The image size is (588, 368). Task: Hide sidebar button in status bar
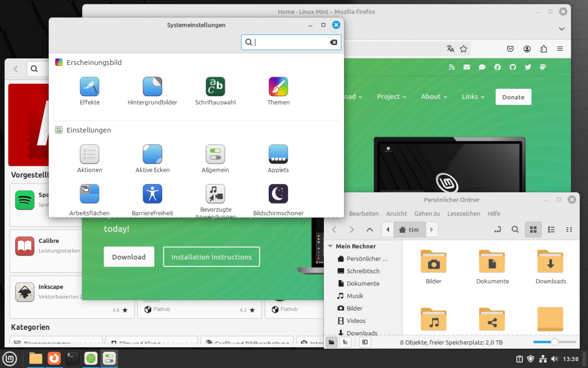365,342
